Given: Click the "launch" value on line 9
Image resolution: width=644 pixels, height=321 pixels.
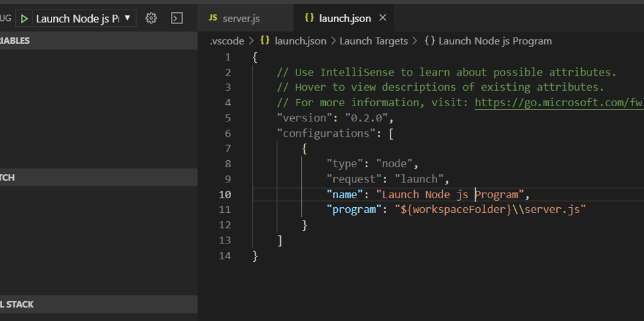Looking at the screenshot, I should (419, 179).
